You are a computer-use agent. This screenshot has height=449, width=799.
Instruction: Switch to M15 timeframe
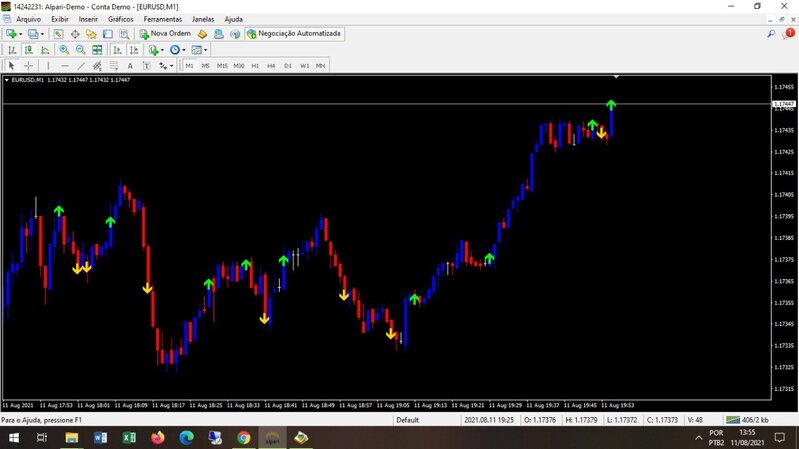tap(222, 66)
